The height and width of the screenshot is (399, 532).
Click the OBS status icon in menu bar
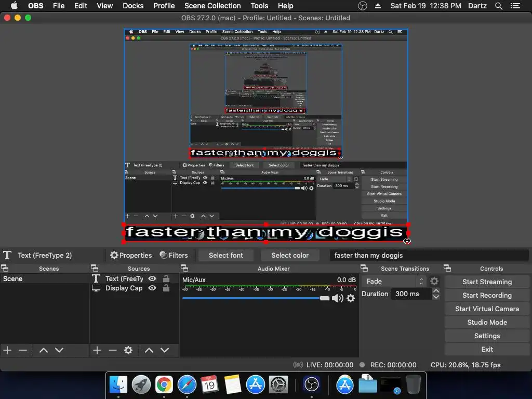tap(363, 6)
